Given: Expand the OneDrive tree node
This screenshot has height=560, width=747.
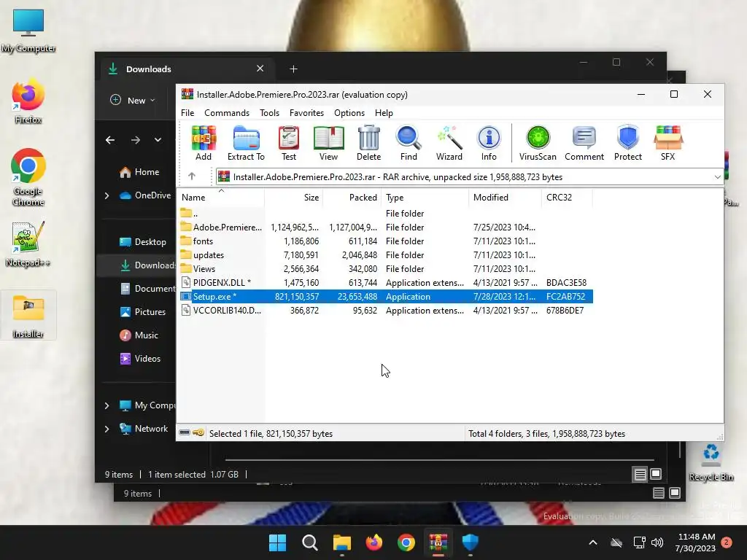Looking at the screenshot, I should pyautogui.click(x=107, y=195).
